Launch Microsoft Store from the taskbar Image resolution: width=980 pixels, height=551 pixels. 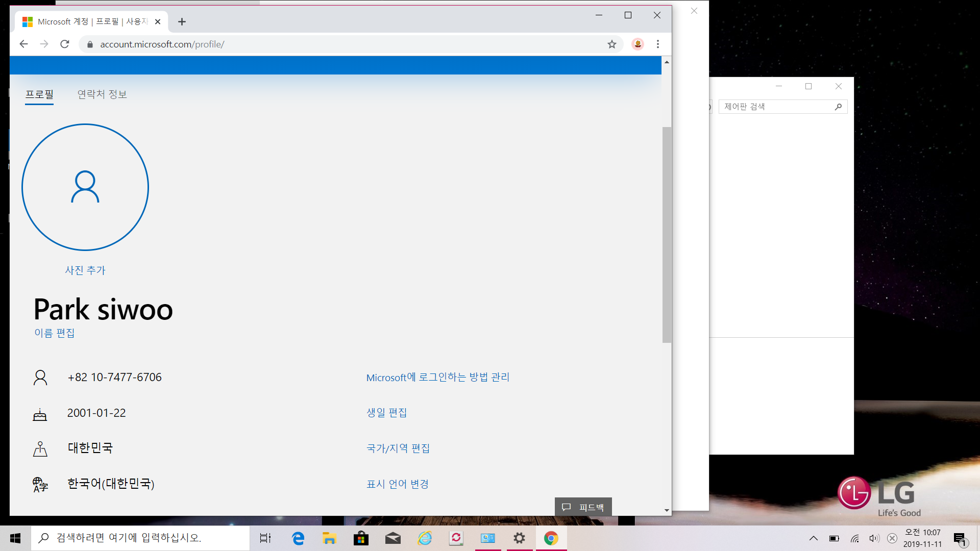361,538
